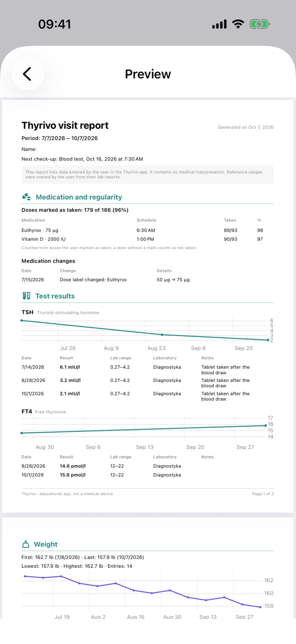Screen dimensions: 296x644
Task: Tap Dose label changed: Euthyrox entry
Action: pos(93,280)
